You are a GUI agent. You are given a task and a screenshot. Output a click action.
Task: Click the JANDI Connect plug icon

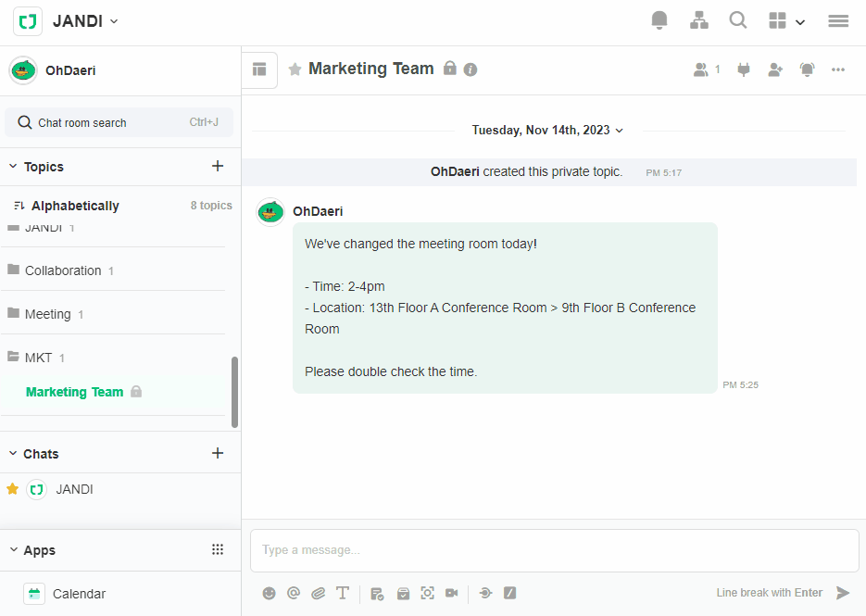pos(743,69)
